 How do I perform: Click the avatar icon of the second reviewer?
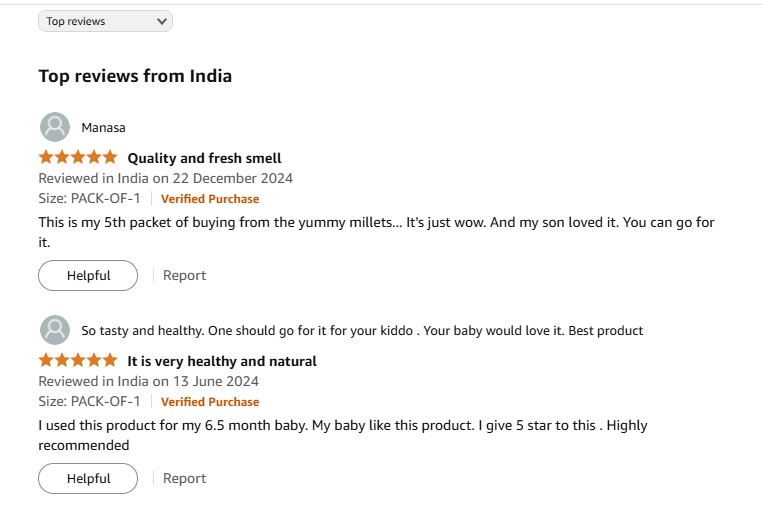click(x=54, y=330)
